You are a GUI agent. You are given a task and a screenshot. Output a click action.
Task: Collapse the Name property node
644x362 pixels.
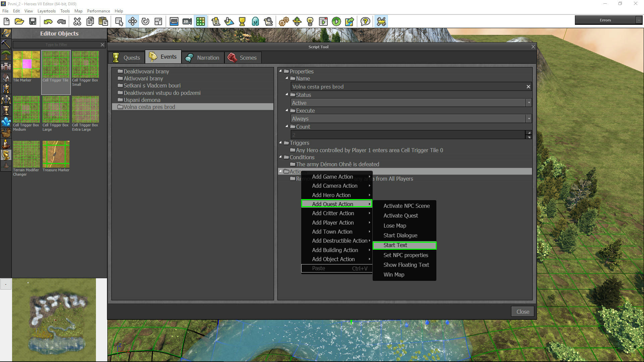pos(287,78)
